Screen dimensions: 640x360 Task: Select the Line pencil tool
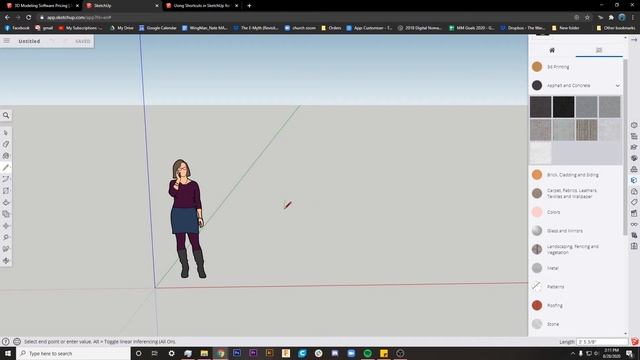[6, 167]
